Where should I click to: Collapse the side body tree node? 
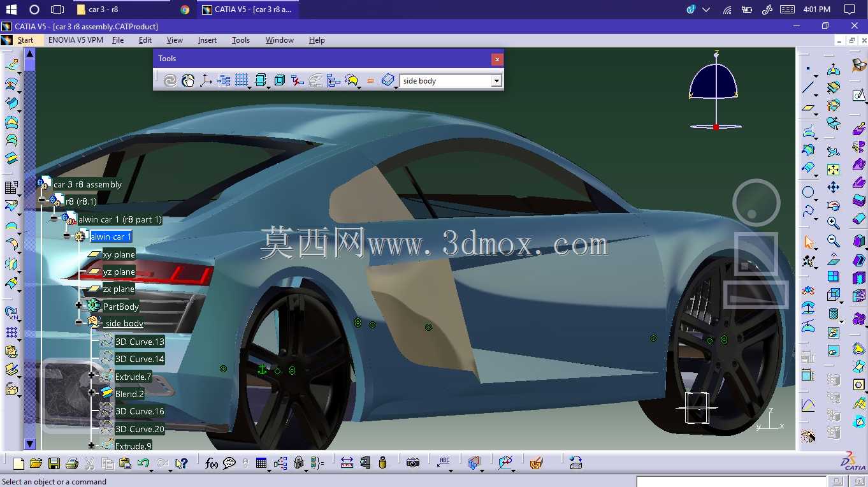coord(78,323)
